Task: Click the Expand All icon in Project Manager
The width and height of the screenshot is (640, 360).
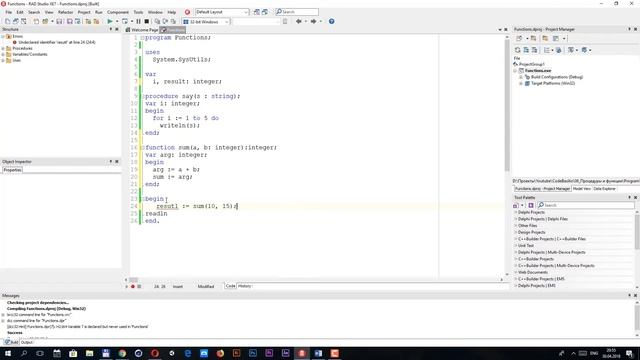Action: pos(526,50)
